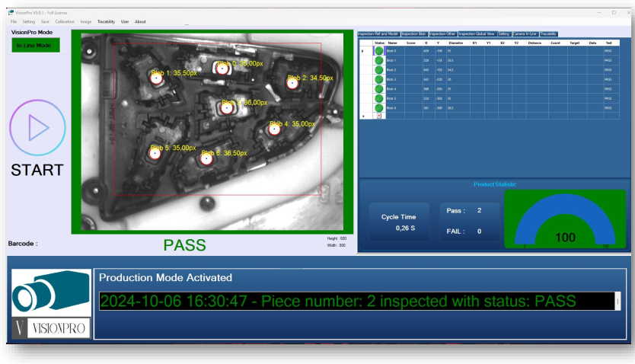Select the Blob 1 marker in camera image

156,78
